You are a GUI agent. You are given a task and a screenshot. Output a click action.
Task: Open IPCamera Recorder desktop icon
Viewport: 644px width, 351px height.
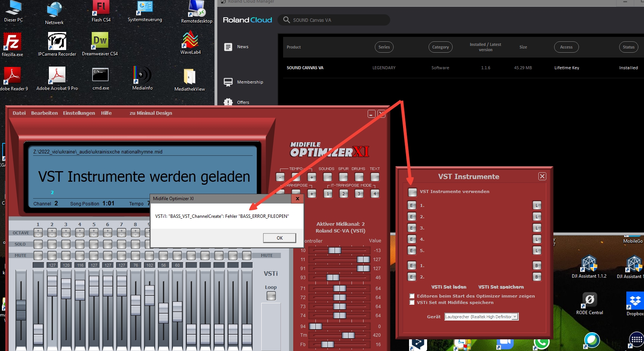57,44
